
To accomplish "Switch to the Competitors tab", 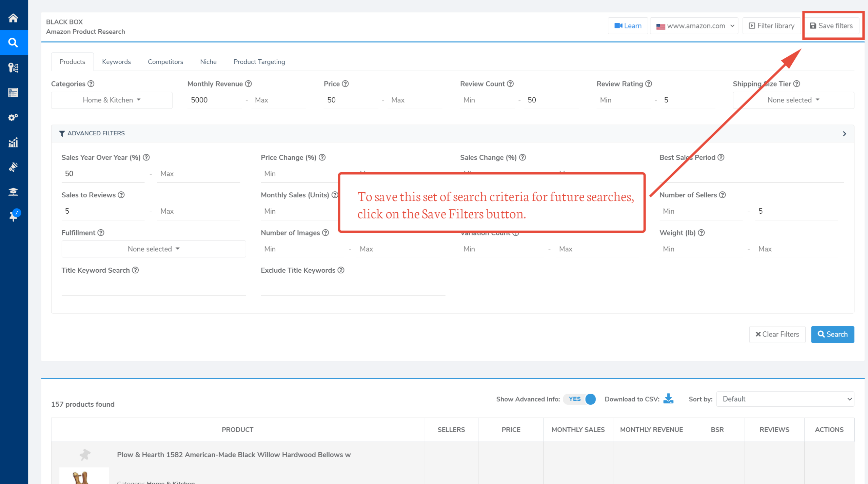I will pos(165,62).
